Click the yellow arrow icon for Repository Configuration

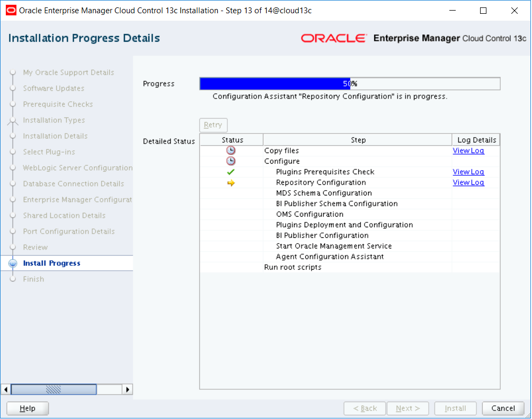coord(231,183)
